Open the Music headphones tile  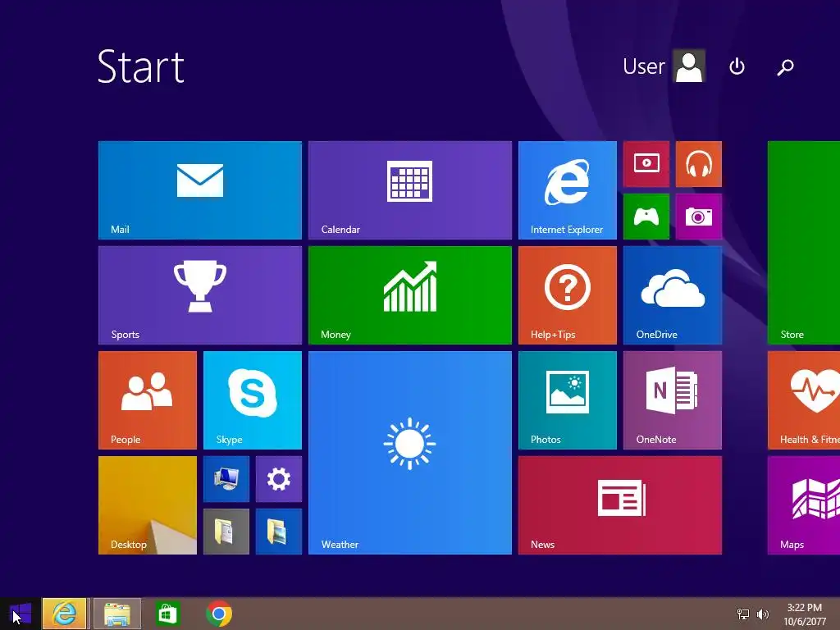[x=699, y=164]
